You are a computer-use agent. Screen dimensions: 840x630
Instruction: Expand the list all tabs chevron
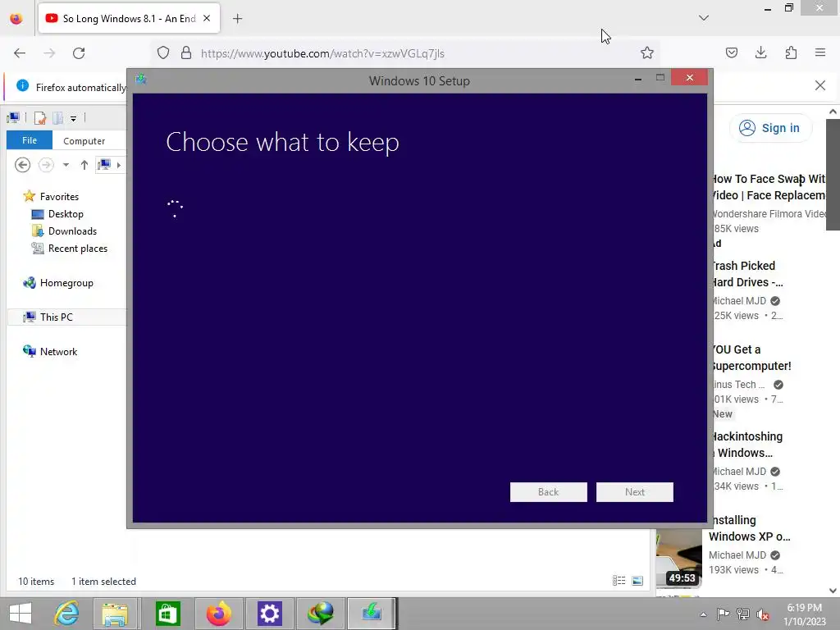point(703,18)
